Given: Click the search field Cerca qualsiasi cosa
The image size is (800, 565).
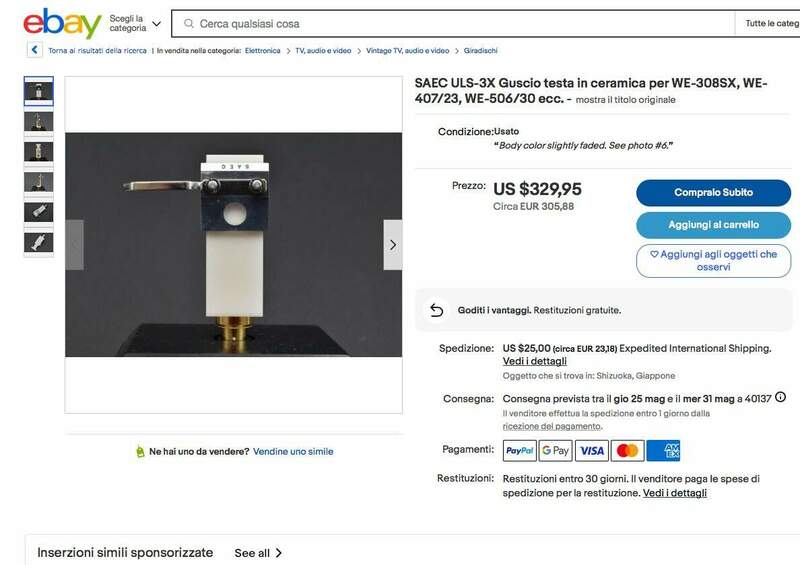Looking at the screenshot, I should [453, 23].
